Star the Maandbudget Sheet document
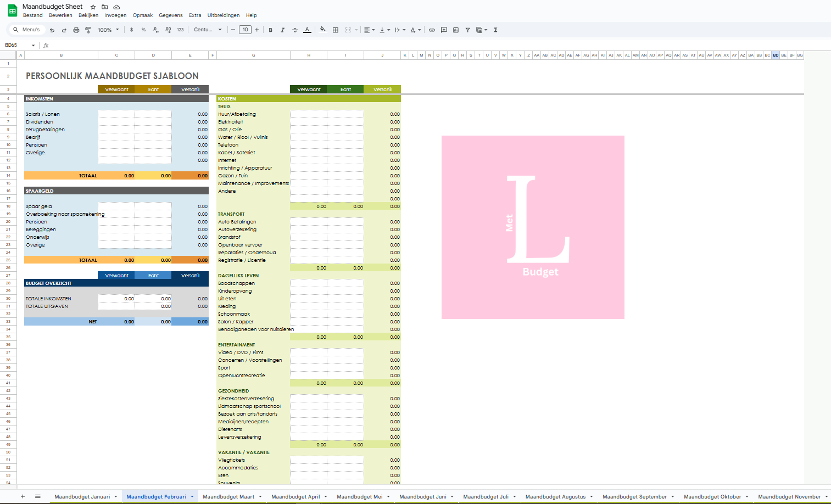831x504 pixels. pos(93,7)
